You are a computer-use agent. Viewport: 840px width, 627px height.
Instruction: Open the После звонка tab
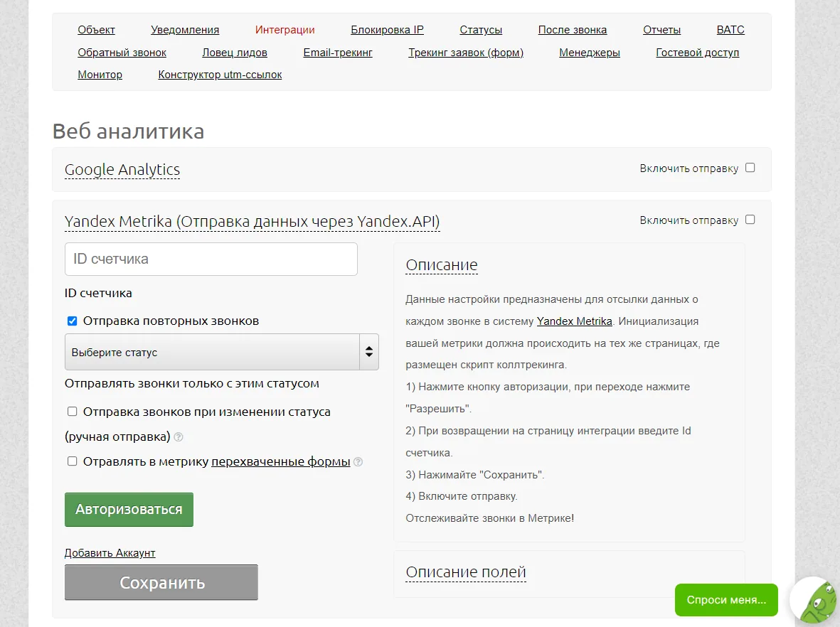[x=573, y=30]
